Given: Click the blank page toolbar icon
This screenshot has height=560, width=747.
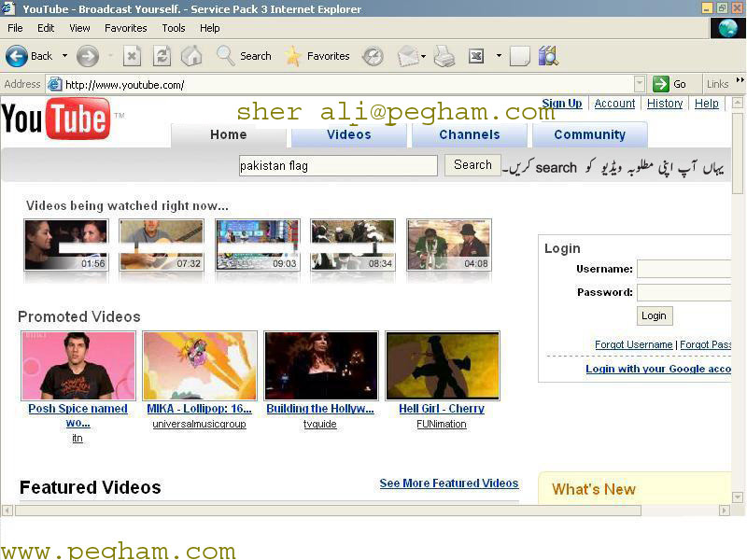Looking at the screenshot, I should [520, 56].
